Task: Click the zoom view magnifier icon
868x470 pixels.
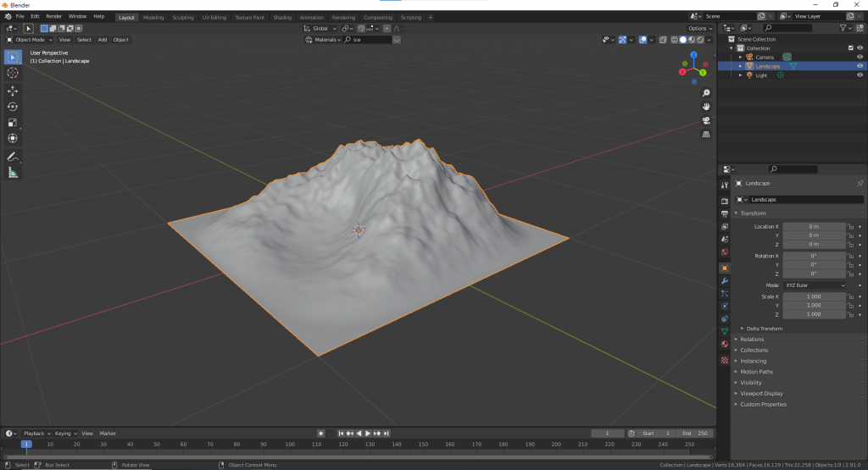Action: [706, 93]
